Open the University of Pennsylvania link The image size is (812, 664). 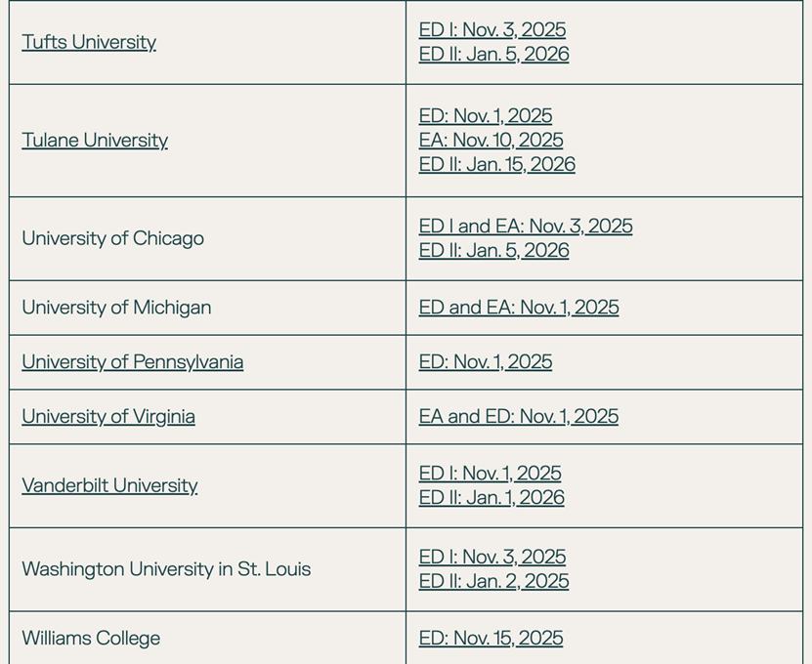133,361
